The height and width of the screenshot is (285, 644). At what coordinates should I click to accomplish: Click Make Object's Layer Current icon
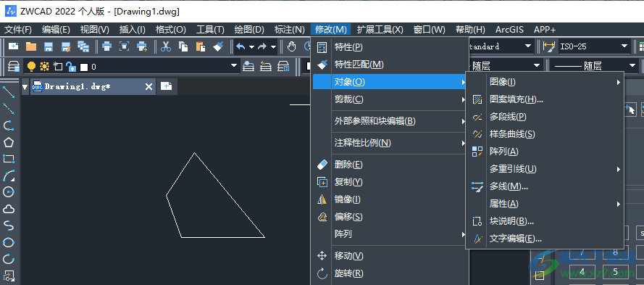point(248,66)
